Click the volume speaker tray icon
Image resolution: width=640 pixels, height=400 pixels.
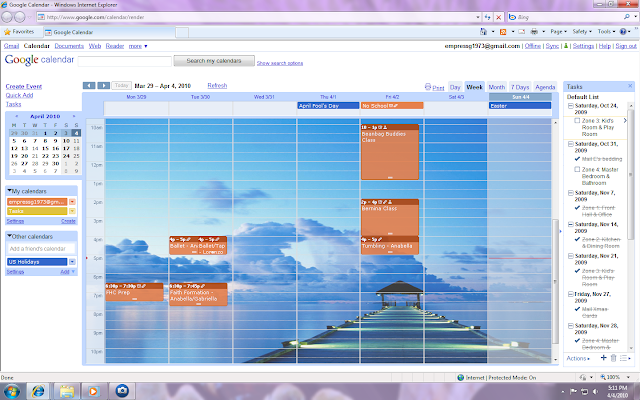(596, 391)
